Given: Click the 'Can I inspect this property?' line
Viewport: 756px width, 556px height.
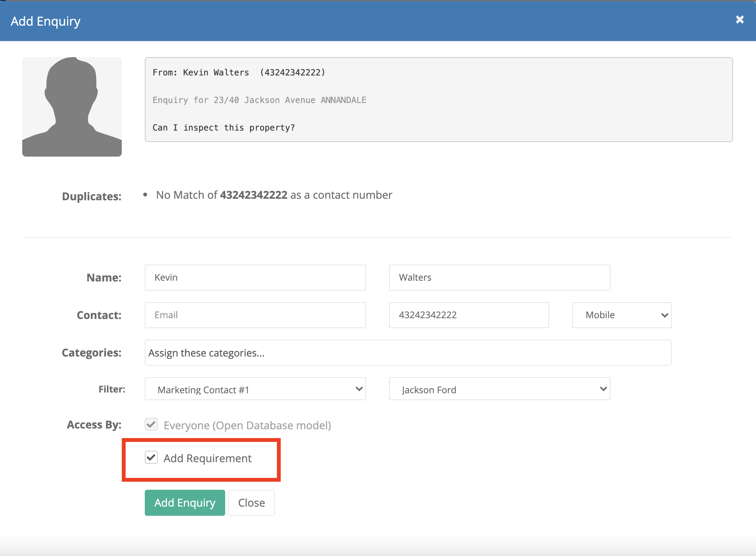Looking at the screenshot, I should (x=224, y=128).
